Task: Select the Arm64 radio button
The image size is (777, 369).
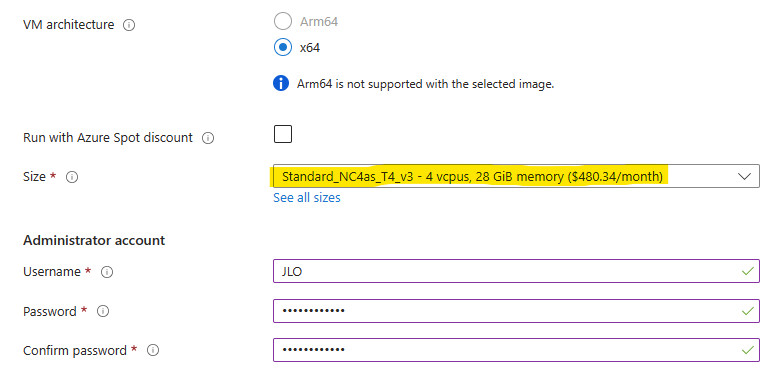Action: pos(283,22)
